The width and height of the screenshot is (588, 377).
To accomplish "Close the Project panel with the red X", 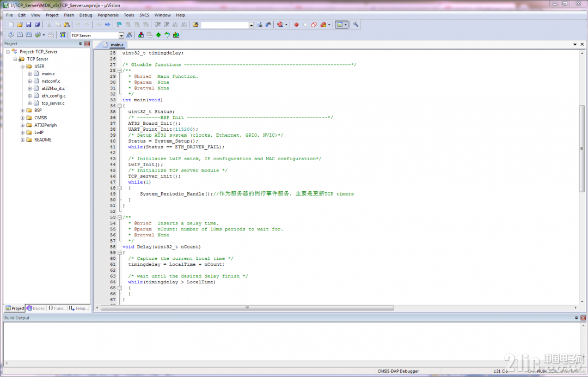I will (x=87, y=44).
